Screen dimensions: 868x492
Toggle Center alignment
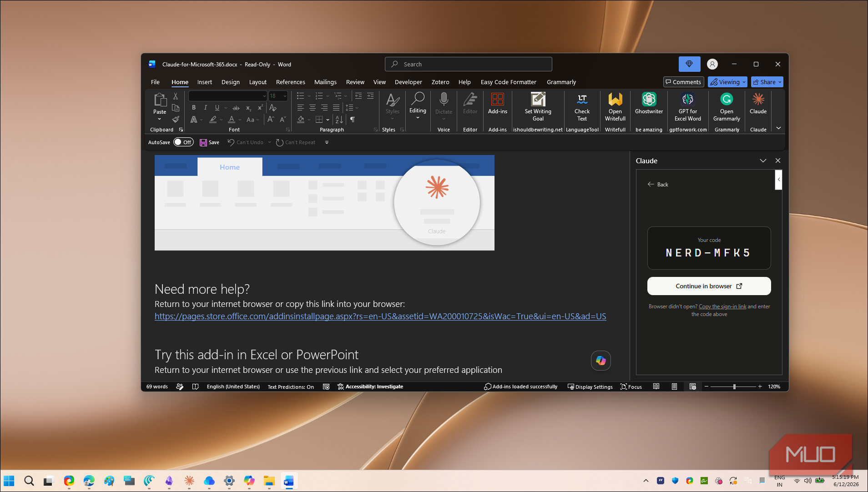(313, 108)
